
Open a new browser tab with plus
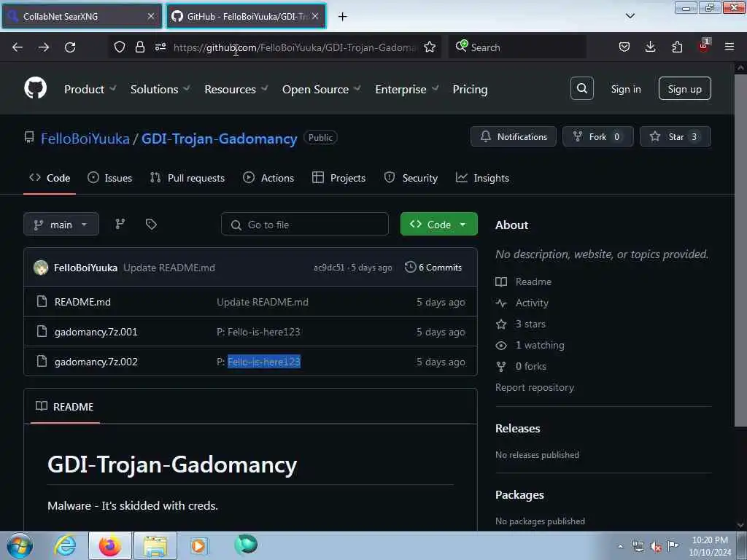(343, 17)
